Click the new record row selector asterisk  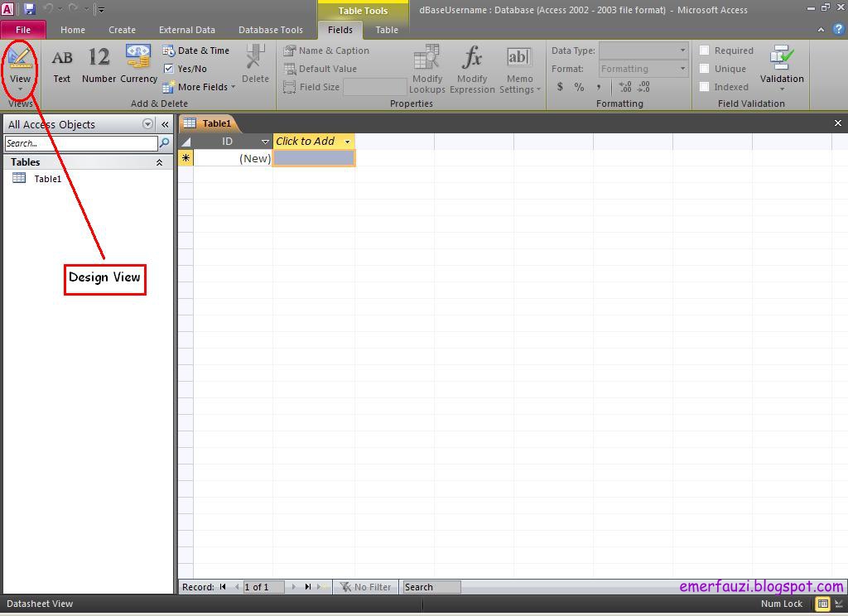185,158
